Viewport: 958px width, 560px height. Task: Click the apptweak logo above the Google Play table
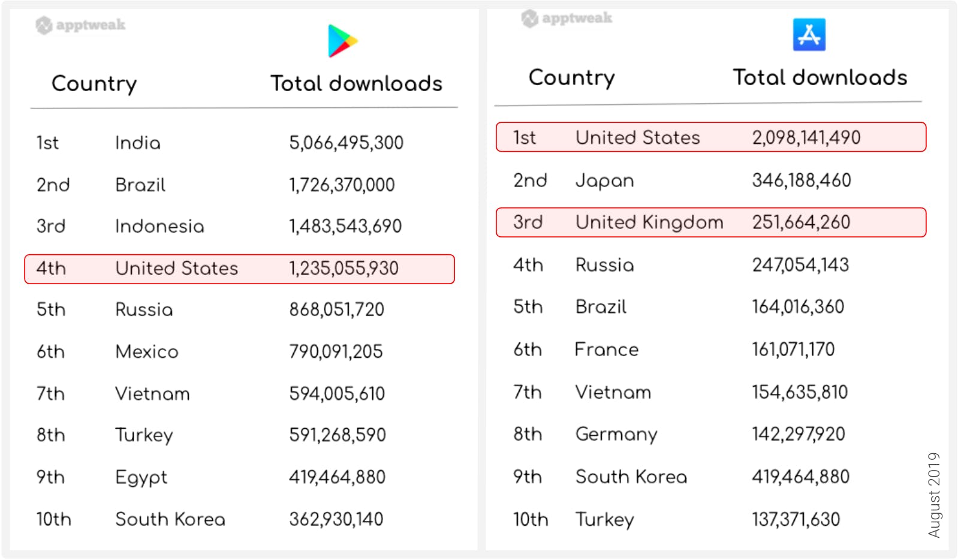coord(80,25)
